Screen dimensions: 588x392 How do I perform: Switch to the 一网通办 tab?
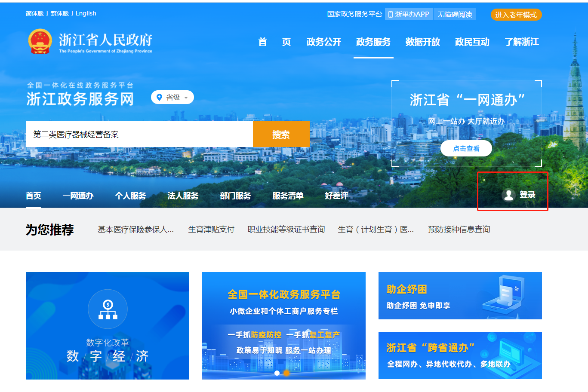pos(78,196)
